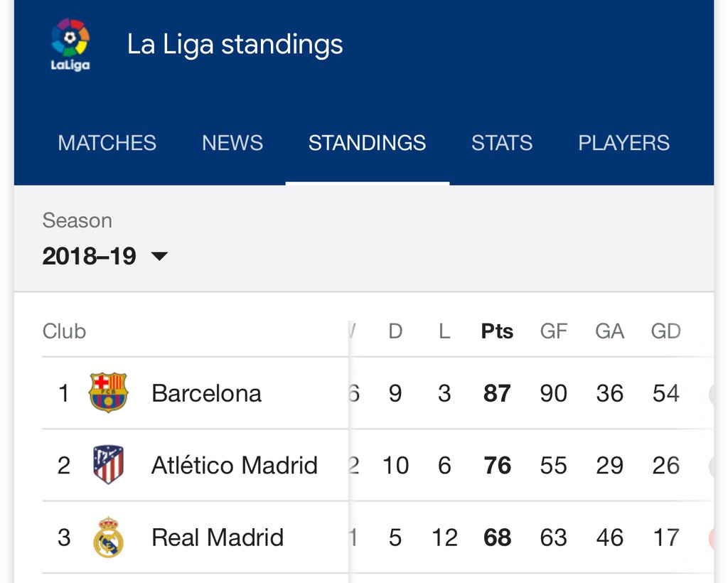Click the Real Madrid club crest
The width and height of the screenshot is (728, 583).
108,537
